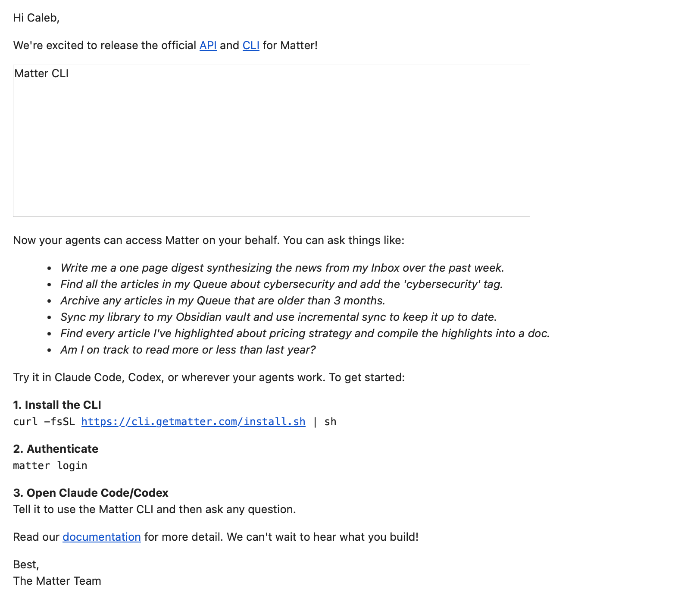Click the cybersecurity tag bullet item

click(x=281, y=285)
